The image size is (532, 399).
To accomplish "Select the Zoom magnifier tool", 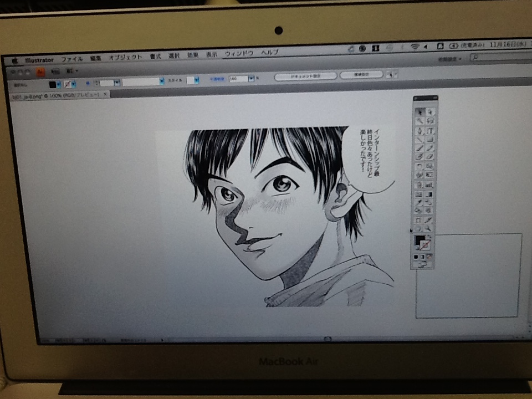I will 428,228.
